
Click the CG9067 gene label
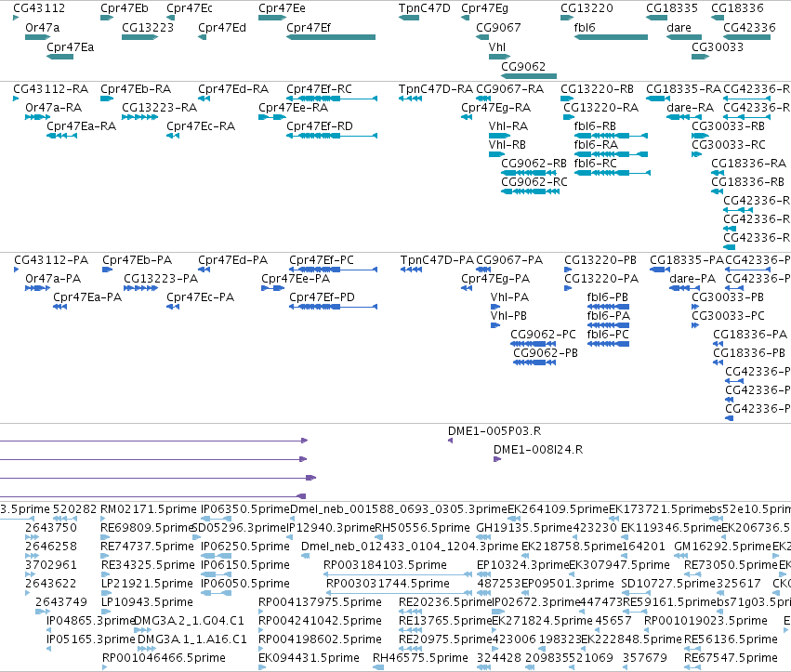498,28
